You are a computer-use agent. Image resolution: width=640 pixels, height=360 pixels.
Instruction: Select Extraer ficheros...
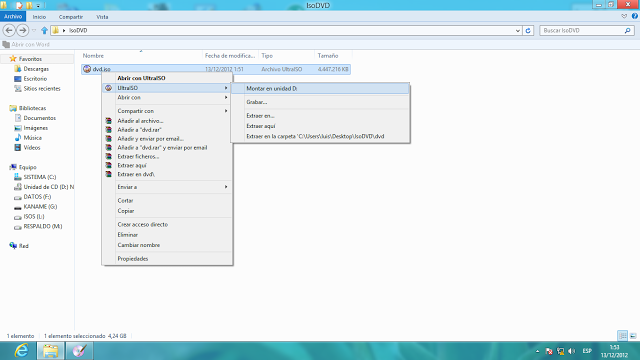pyautogui.click(x=167, y=157)
